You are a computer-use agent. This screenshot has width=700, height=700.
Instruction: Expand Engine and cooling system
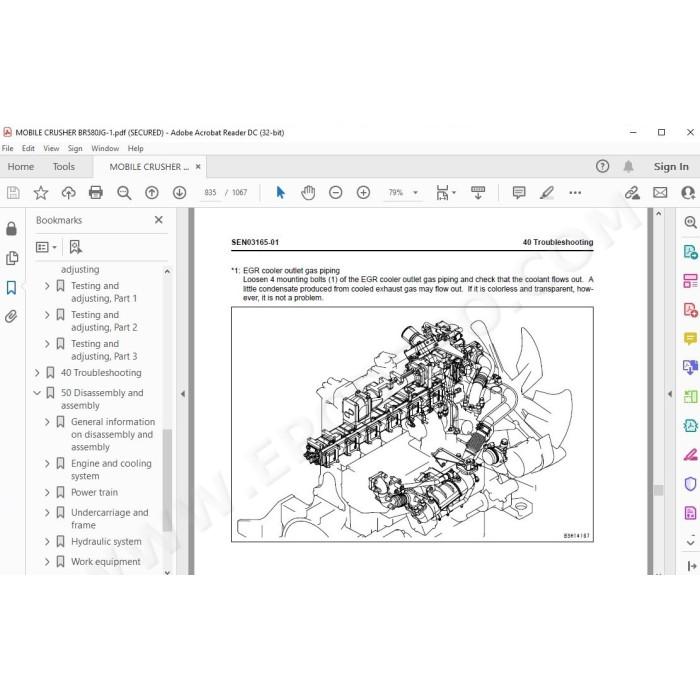[47, 463]
